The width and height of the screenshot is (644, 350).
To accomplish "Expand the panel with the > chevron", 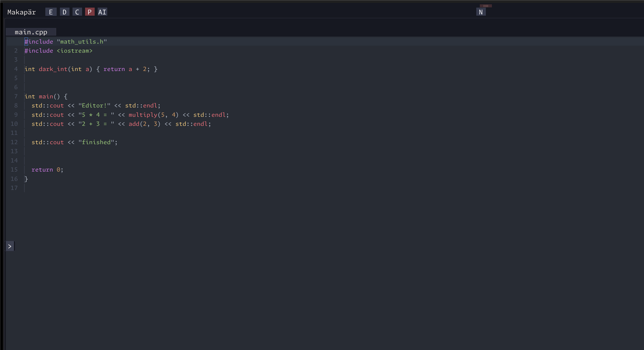I will click(x=10, y=246).
